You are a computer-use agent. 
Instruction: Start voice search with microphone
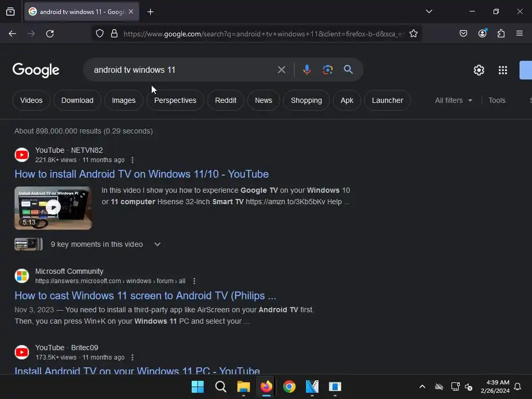point(307,70)
